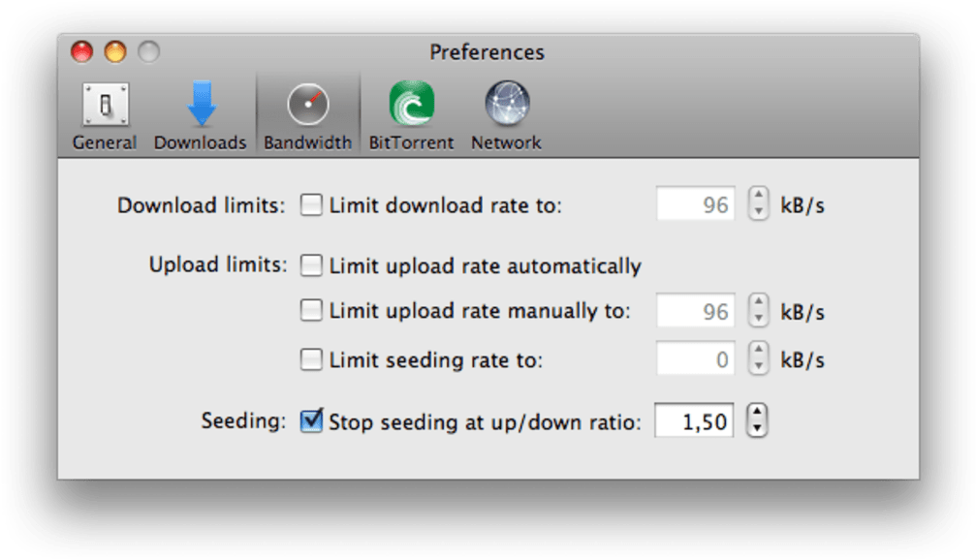
Task: Decrease the manual upload rate stepper
Action: pos(758,319)
